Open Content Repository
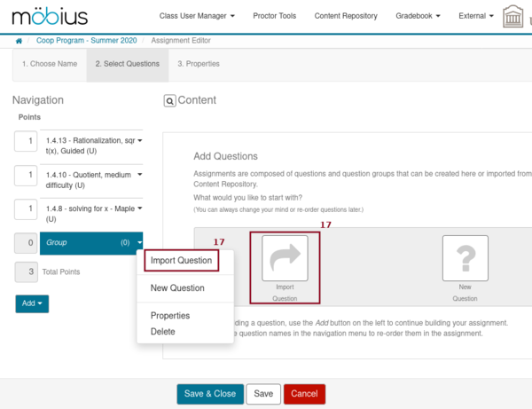Image resolution: width=532 pixels, height=409 pixels. [x=346, y=16]
